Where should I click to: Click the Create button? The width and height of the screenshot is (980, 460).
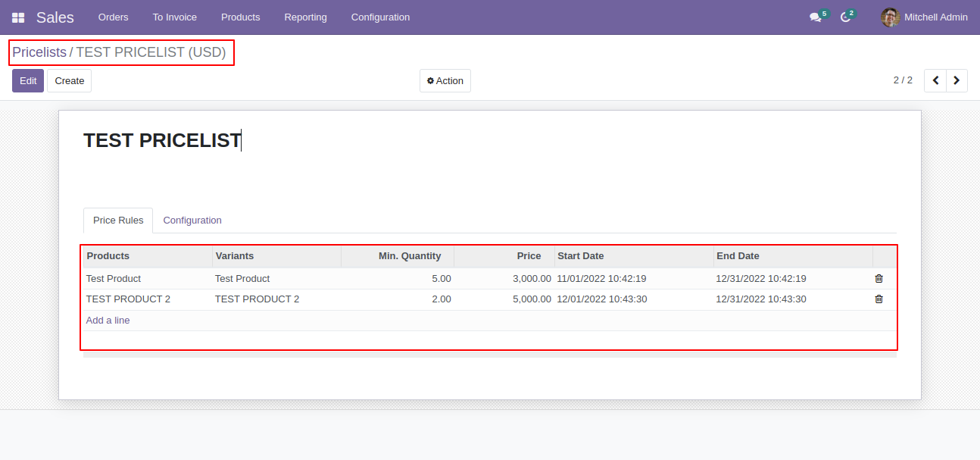(69, 80)
